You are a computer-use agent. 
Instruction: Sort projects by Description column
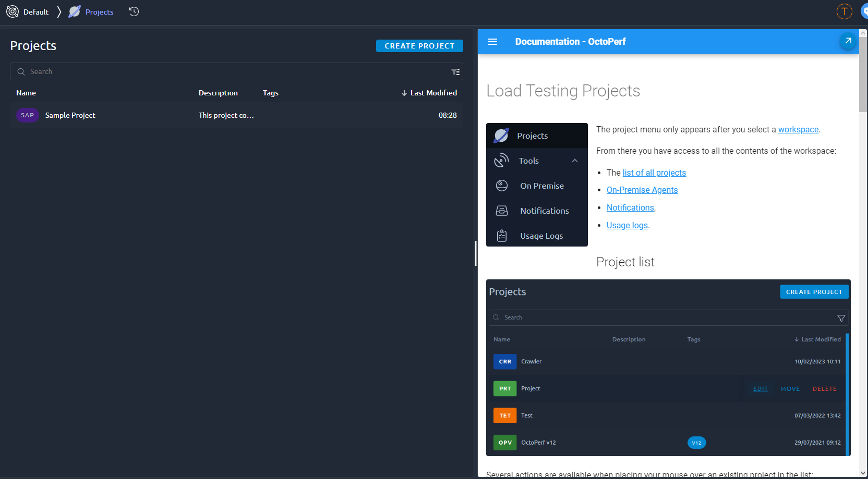coord(218,93)
